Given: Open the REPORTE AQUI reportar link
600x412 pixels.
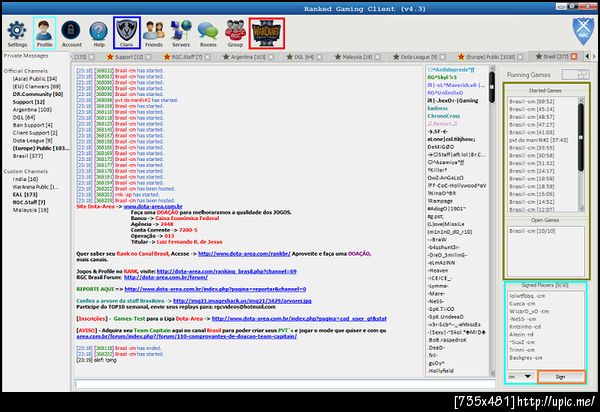Looking at the screenshot, I should click(x=215, y=289).
